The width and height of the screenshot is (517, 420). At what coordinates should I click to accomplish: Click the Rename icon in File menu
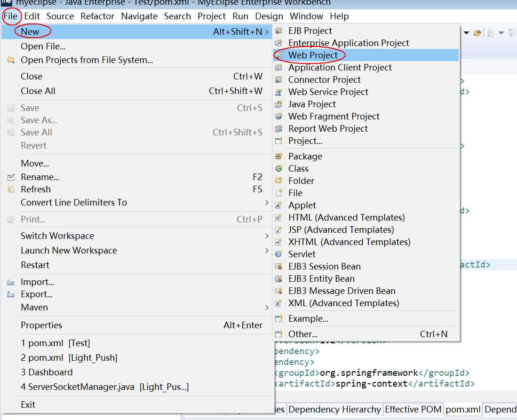coord(11,177)
